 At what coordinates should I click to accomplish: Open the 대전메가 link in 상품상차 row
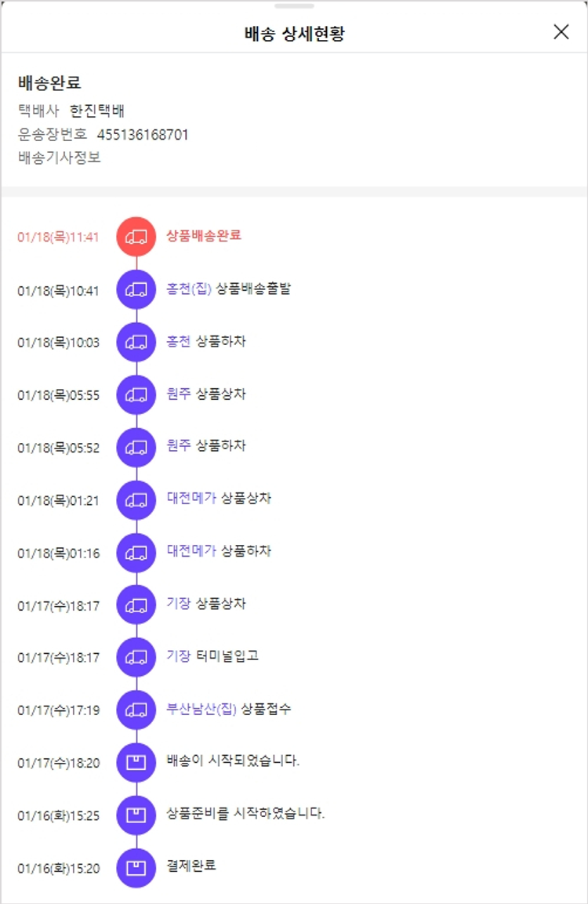coord(191,498)
